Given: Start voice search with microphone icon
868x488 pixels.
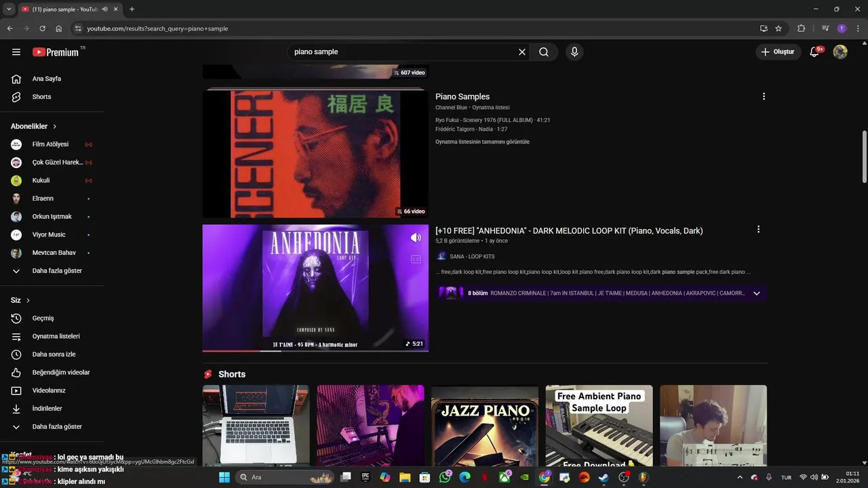Looking at the screenshot, I should (x=574, y=52).
